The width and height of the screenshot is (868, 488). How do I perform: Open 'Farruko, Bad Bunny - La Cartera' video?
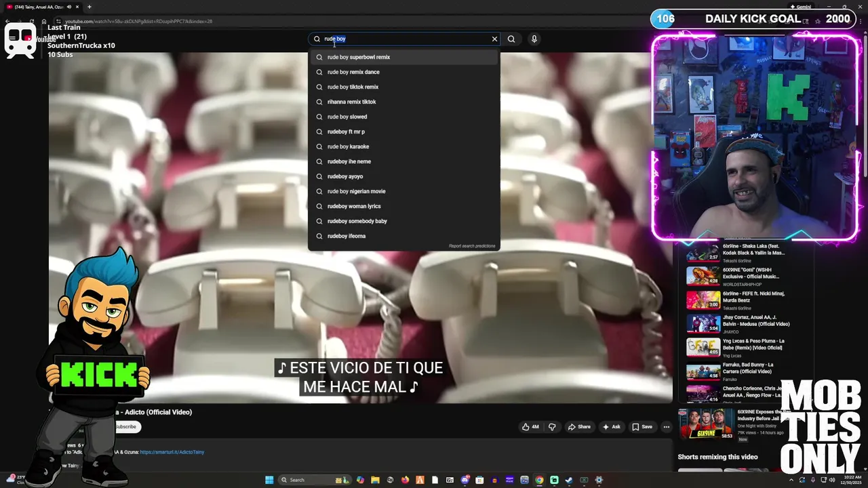point(738,371)
